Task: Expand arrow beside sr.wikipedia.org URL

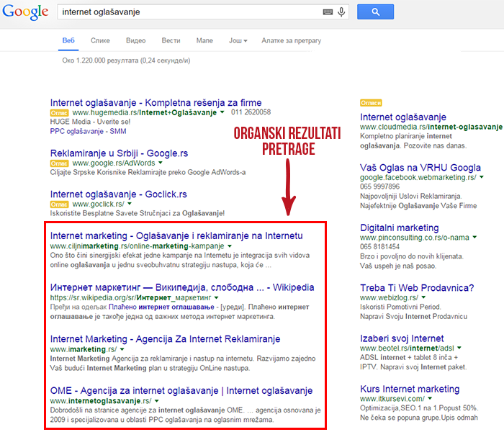Action: tap(216, 297)
